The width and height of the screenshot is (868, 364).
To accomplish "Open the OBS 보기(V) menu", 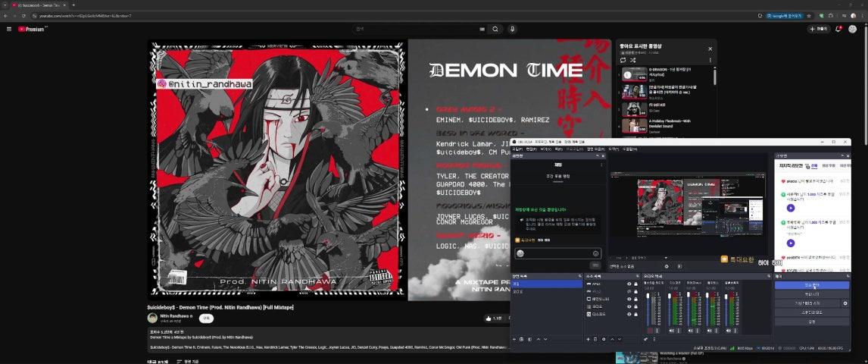I will [545, 149].
